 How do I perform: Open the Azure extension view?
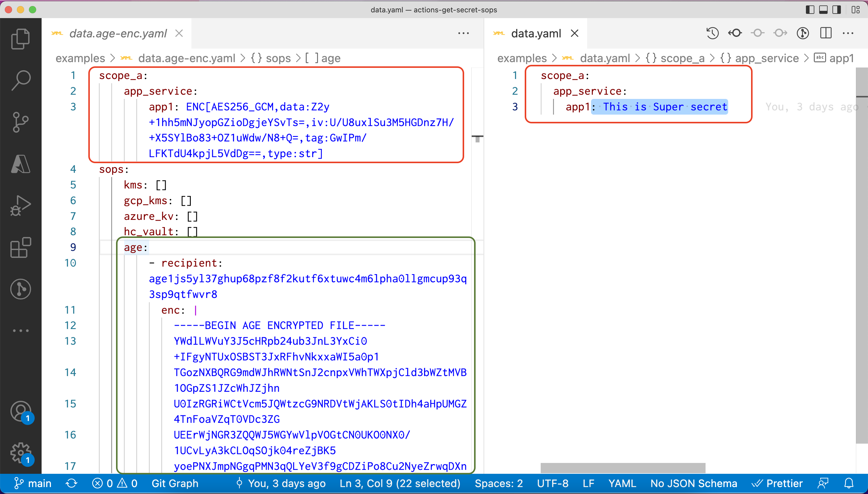[21, 164]
